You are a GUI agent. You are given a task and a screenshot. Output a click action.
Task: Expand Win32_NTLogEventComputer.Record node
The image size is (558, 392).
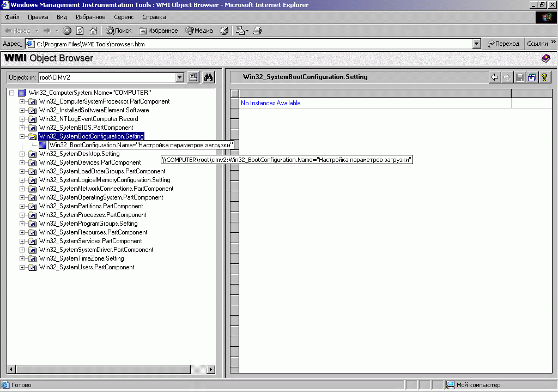coord(22,119)
